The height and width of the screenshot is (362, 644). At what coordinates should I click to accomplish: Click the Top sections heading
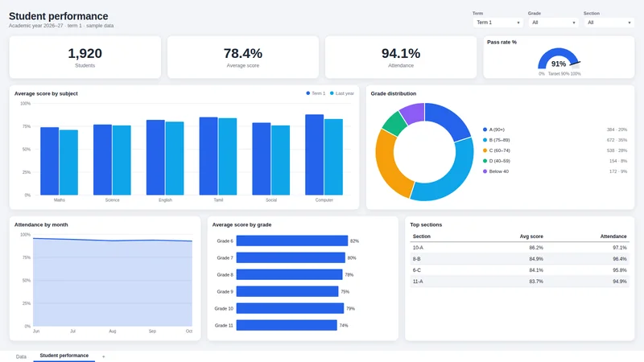coord(426,225)
